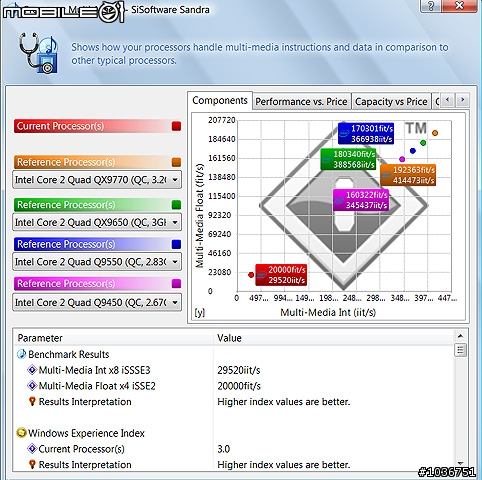Viewport: 482px width, 480px height.
Task: Click the green 180340fit/s chart label
Action: coord(348,159)
